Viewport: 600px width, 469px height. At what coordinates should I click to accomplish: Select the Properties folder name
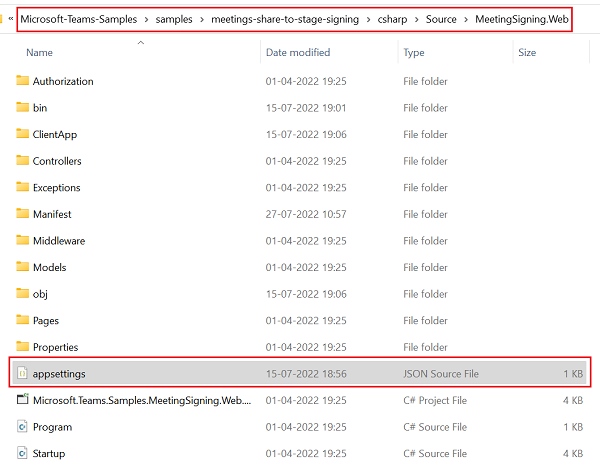click(x=55, y=347)
